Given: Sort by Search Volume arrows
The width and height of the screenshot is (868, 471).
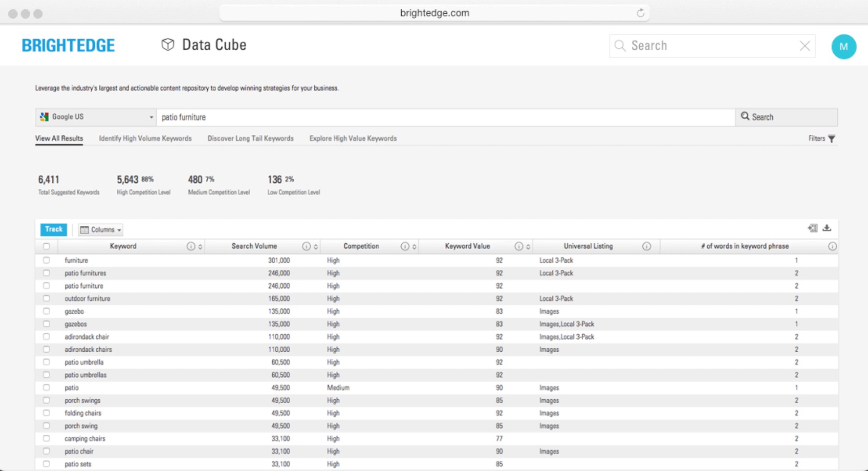Looking at the screenshot, I should tap(316, 247).
